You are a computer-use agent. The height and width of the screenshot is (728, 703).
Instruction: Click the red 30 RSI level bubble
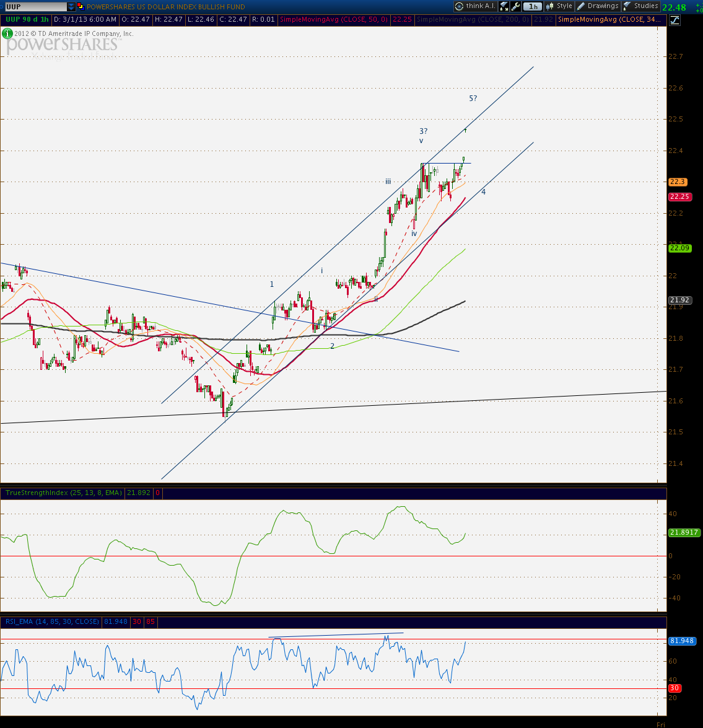click(x=675, y=688)
